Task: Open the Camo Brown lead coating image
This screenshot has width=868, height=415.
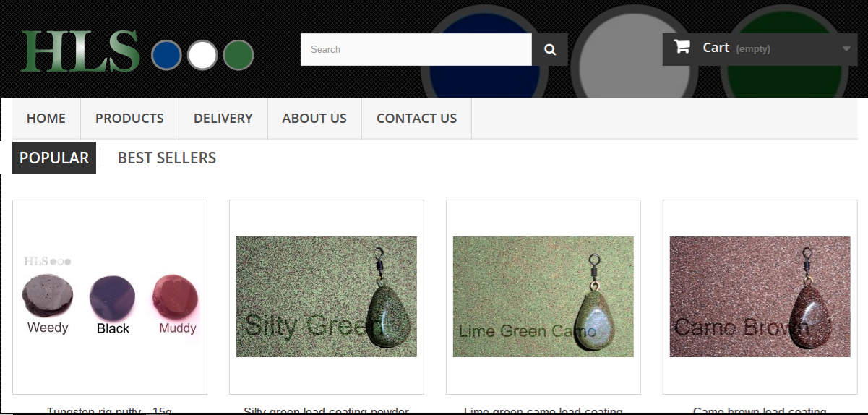Action: tap(760, 296)
